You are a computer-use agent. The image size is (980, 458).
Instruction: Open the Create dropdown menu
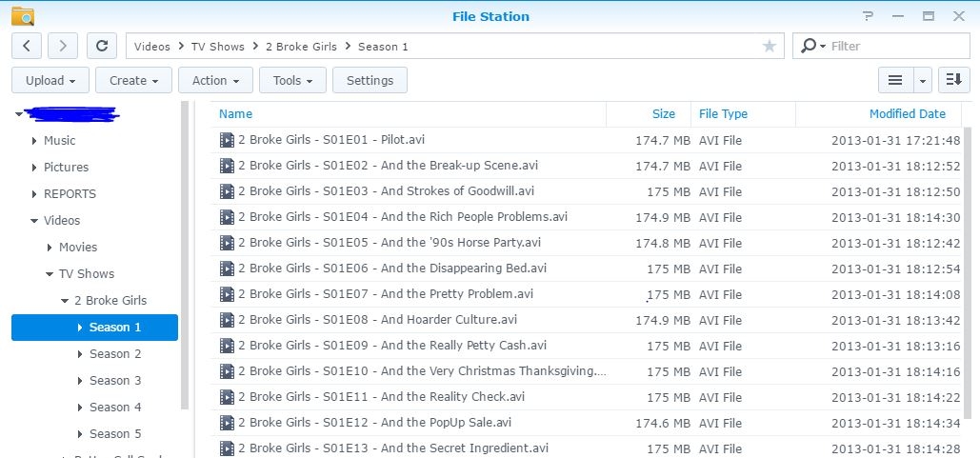tap(133, 80)
